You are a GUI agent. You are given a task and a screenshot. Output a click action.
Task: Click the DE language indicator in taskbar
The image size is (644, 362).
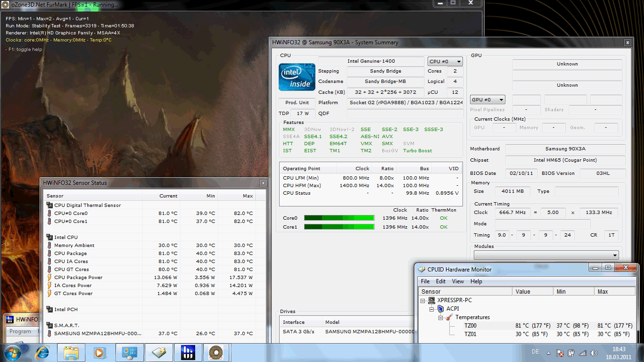click(x=535, y=352)
